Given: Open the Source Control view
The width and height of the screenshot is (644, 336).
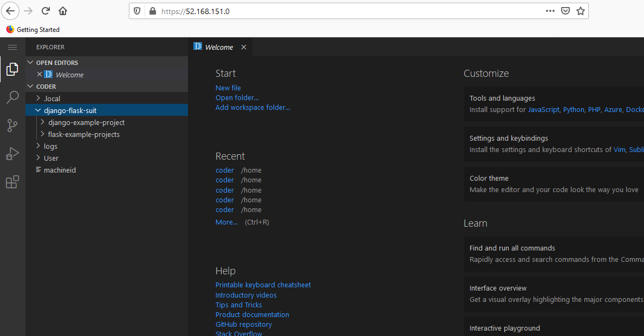Looking at the screenshot, I should click(12, 126).
